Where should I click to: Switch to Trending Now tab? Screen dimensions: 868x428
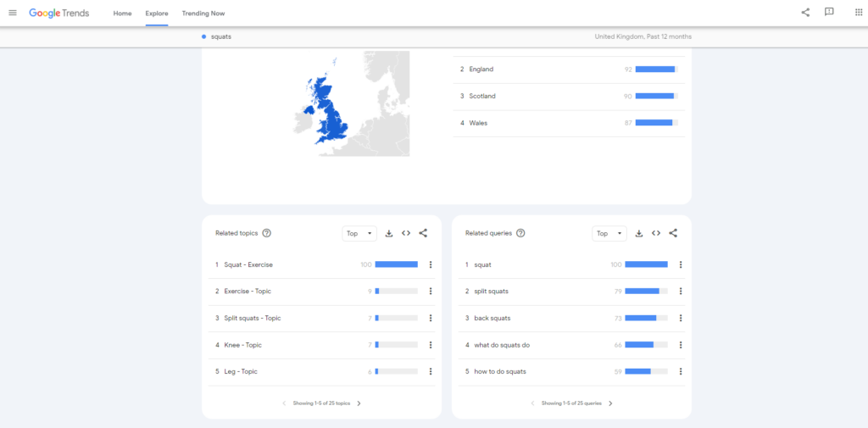[x=203, y=14]
